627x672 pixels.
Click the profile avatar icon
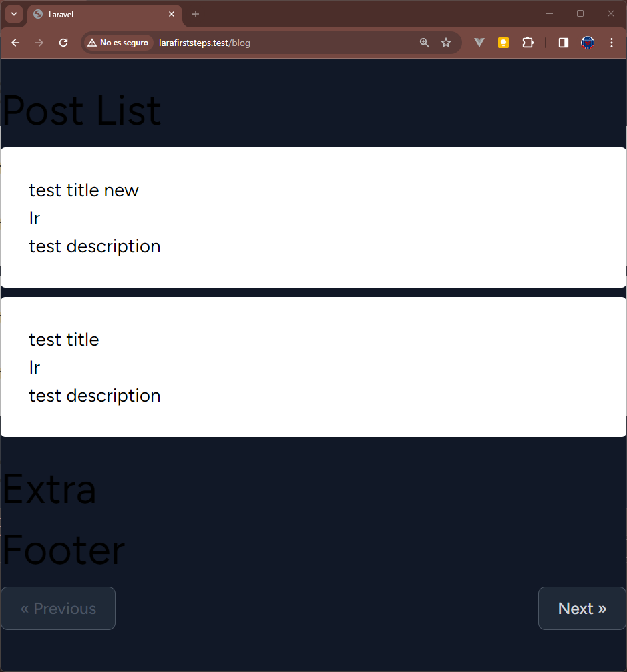click(587, 42)
